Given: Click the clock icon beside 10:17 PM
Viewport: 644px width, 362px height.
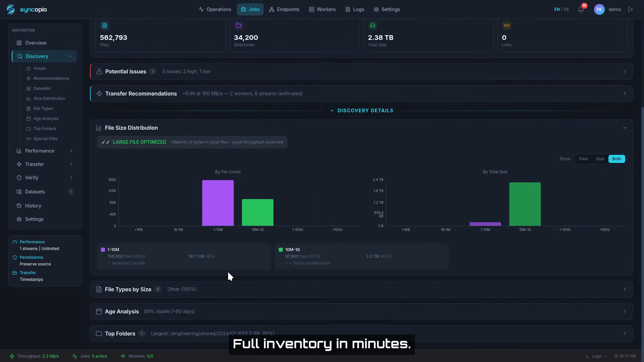Looking at the screenshot, I should [616, 356].
